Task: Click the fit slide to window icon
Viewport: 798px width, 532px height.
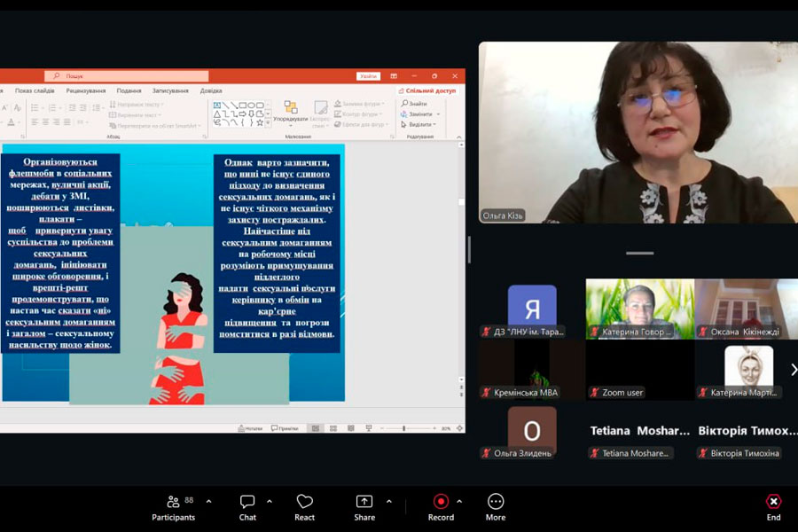Action: point(459,428)
